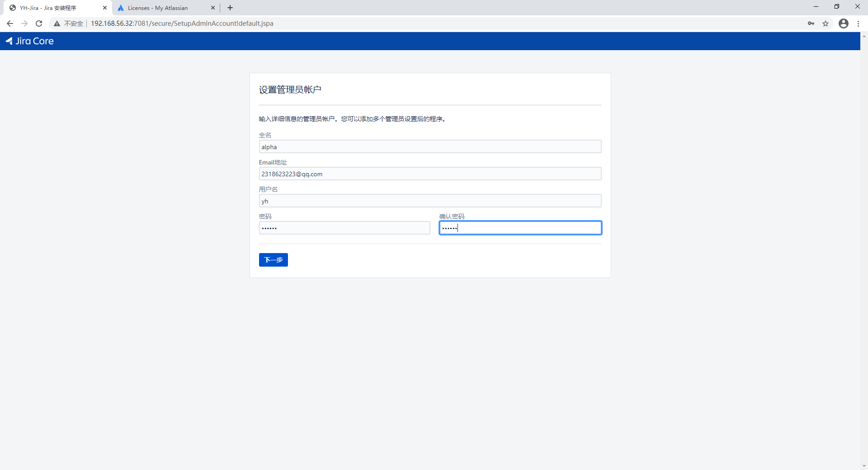Viewport: 868px width, 470px height.
Task: Click the administrator account description sentence
Action: (354, 119)
